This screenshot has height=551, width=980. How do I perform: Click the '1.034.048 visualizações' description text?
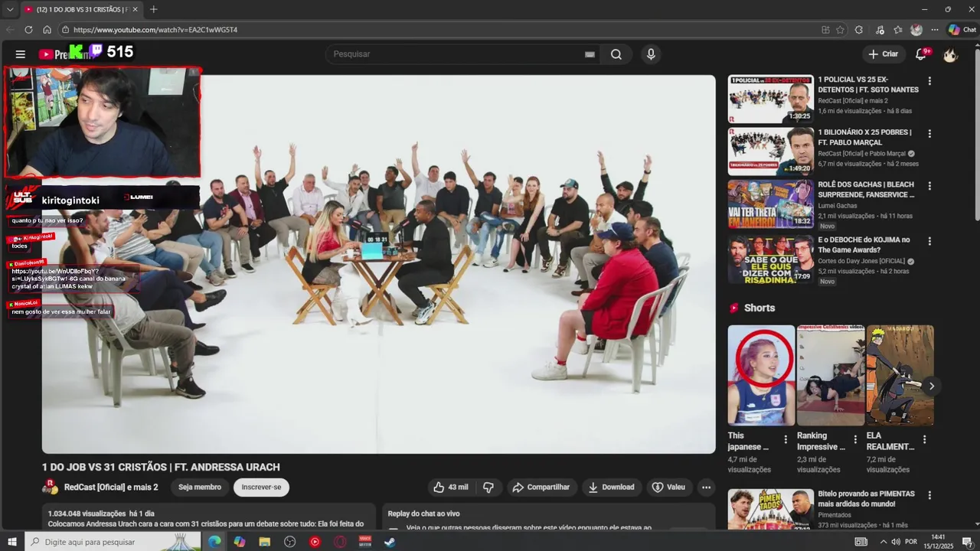(x=87, y=514)
